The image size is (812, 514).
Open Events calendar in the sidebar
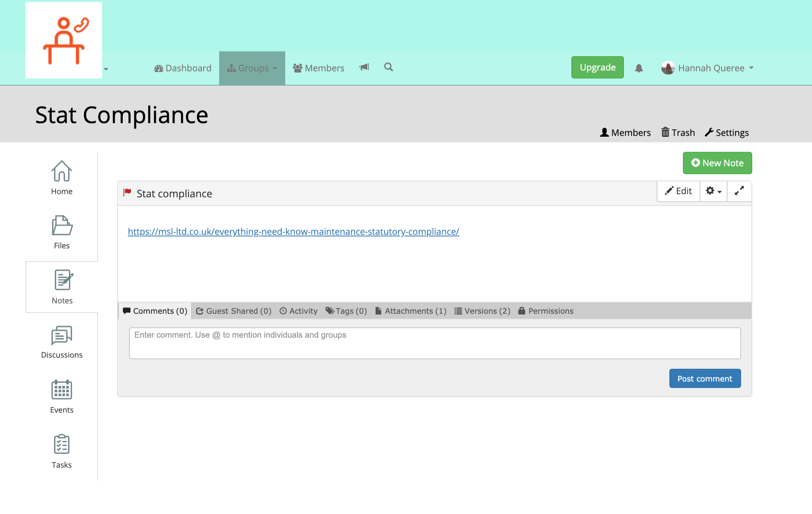point(62,397)
